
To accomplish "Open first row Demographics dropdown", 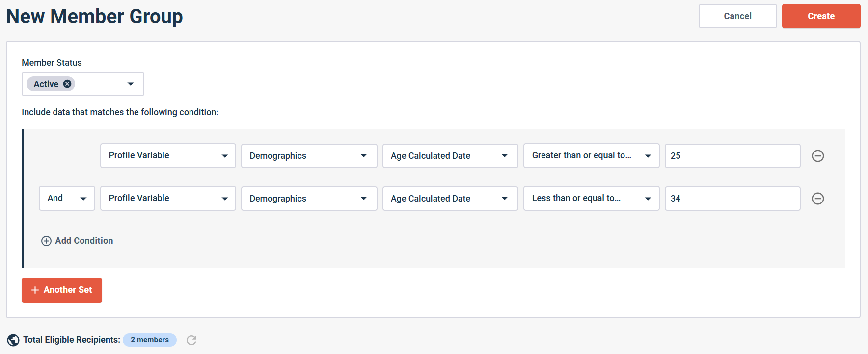I will 309,156.
